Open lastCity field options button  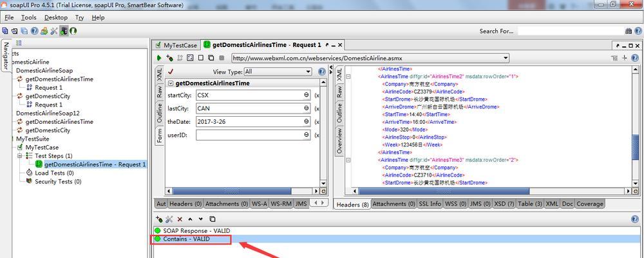pos(307,108)
